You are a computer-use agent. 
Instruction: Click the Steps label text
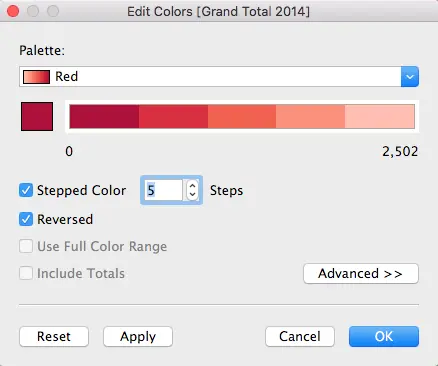click(x=226, y=191)
